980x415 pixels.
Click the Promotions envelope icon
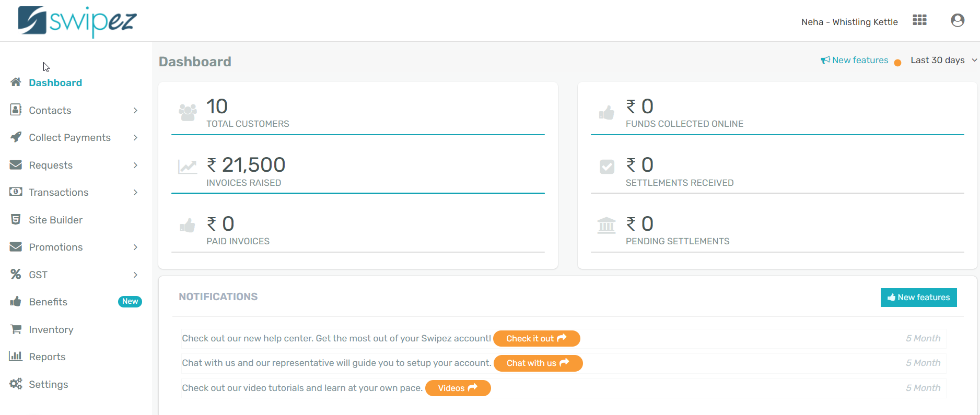click(x=16, y=247)
